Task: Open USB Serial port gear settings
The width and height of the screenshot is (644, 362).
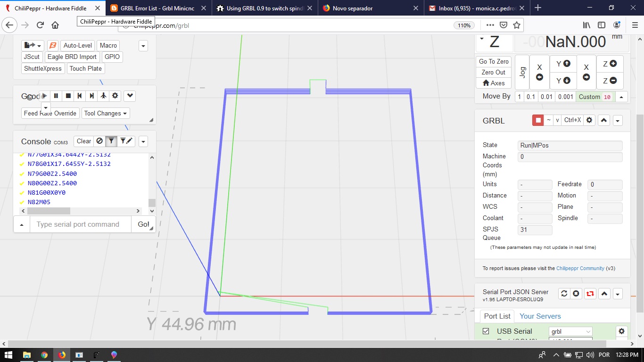Action: pos(621,331)
